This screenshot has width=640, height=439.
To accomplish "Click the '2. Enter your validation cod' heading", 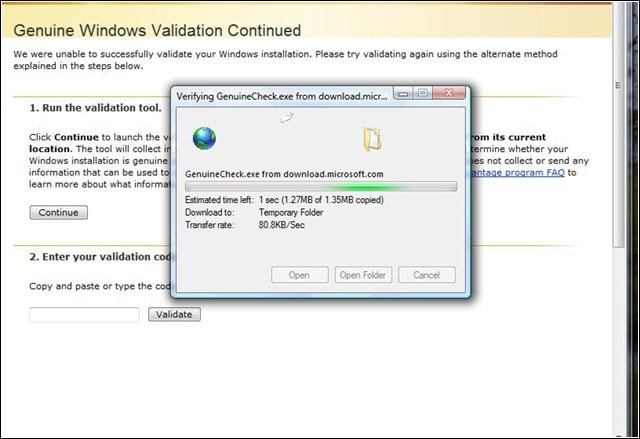I will 100,257.
